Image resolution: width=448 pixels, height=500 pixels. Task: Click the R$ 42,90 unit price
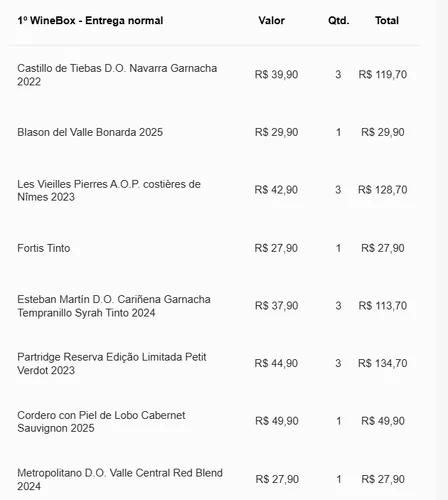click(x=276, y=190)
